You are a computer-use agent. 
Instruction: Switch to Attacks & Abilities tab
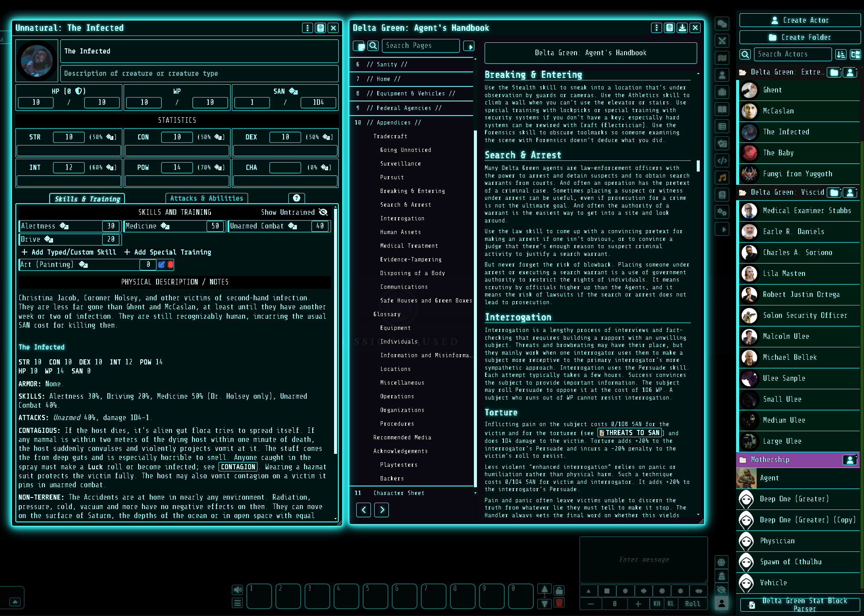pyautogui.click(x=207, y=198)
